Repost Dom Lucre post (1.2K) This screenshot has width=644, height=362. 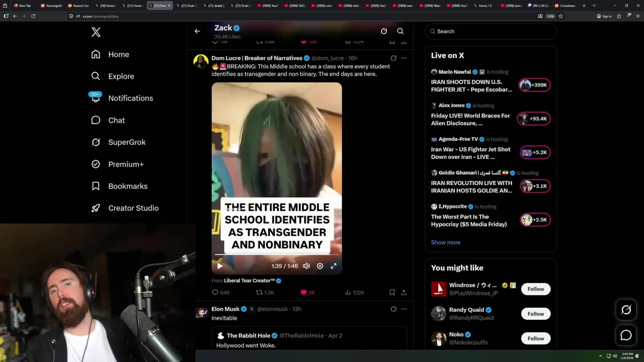click(x=265, y=293)
